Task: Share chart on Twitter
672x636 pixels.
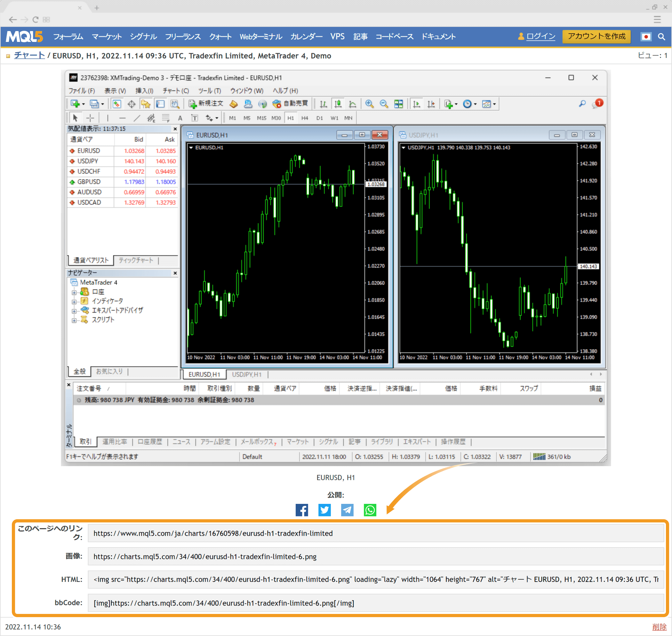Action: (324, 510)
